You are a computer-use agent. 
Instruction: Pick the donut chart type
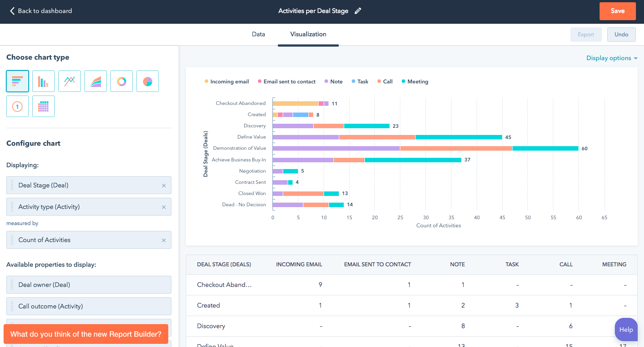122,81
